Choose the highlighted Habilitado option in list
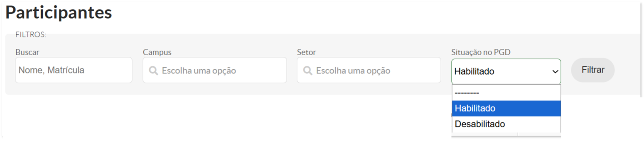The height and width of the screenshot is (151, 644). pyautogui.click(x=506, y=108)
